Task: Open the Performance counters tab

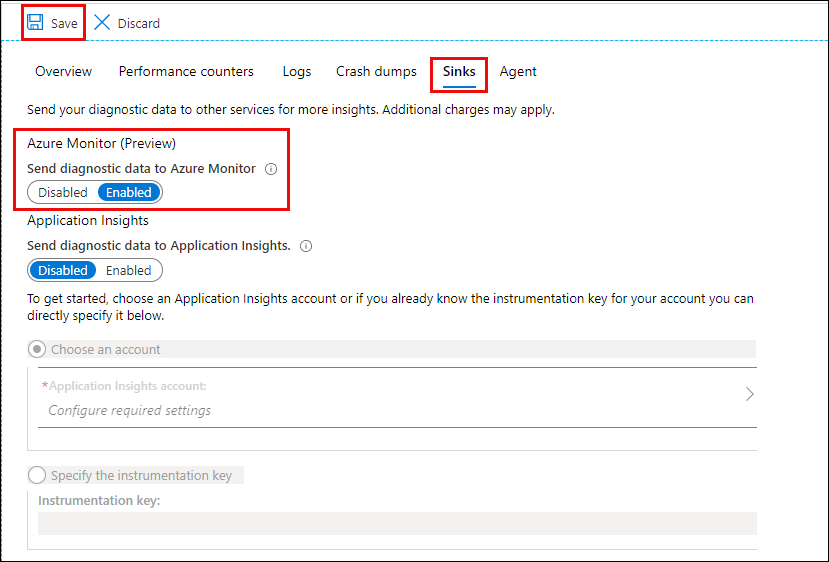Action: [186, 72]
